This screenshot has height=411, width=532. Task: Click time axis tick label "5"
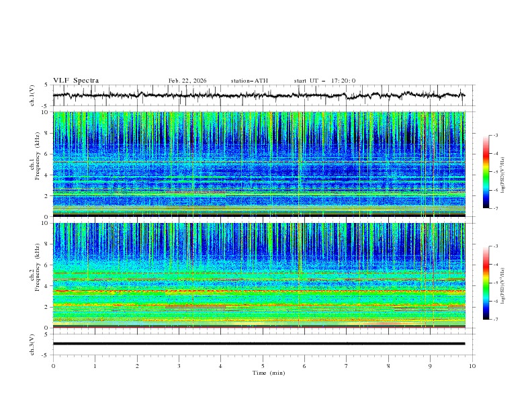[x=263, y=366]
